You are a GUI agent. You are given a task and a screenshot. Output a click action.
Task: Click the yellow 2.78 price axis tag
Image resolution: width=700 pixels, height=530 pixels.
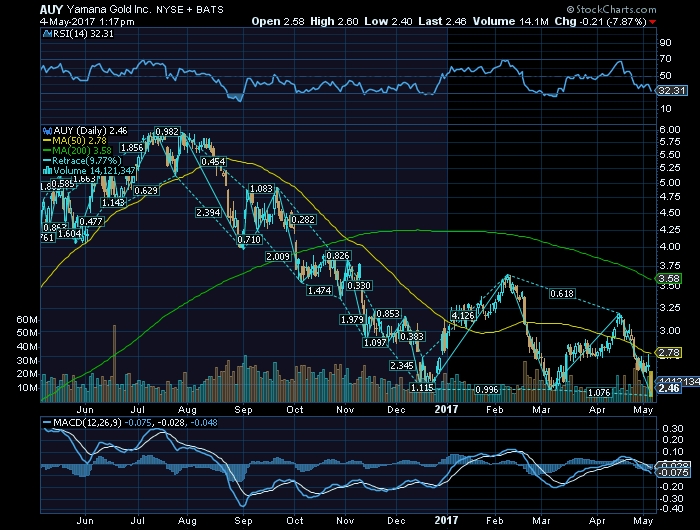click(669, 353)
